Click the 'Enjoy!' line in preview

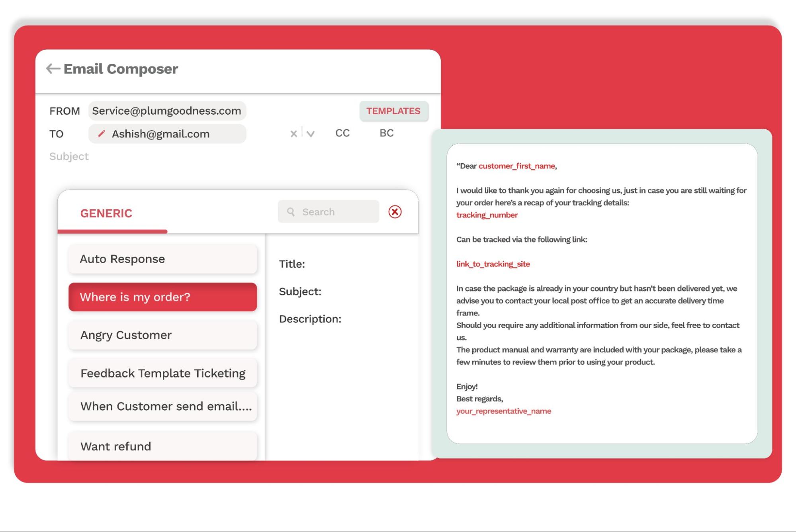(x=467, y=386)
